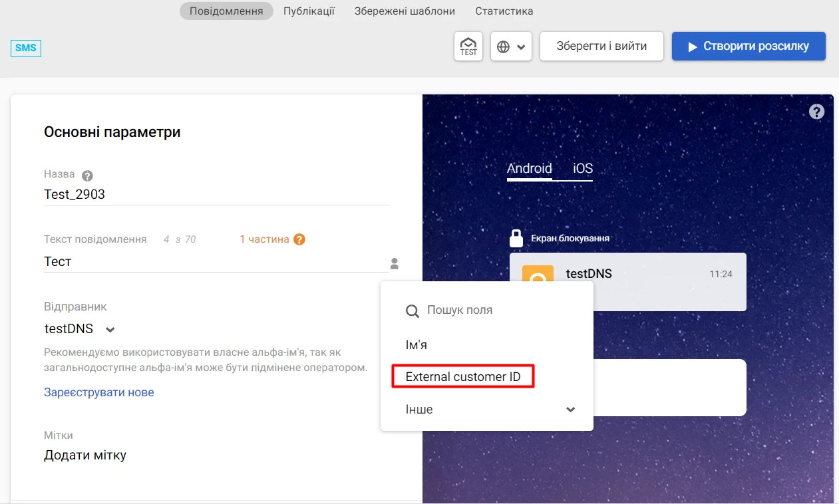Viewport: 839px width, 504px height.
Task: Click the orange help icon beside 1 частина
Action: [299, 239]
